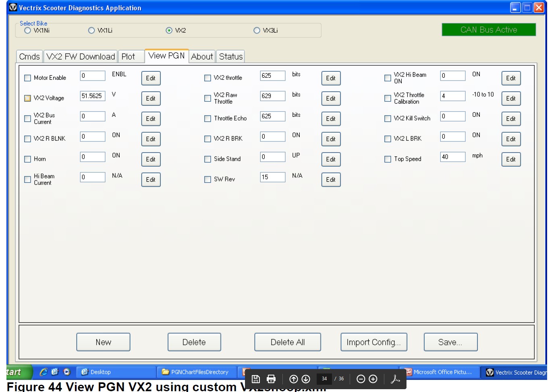The height and width of the screenshot is (392, 560).
Task: Click Edit button for VX2 Voltage
Action: click(151, 98)
